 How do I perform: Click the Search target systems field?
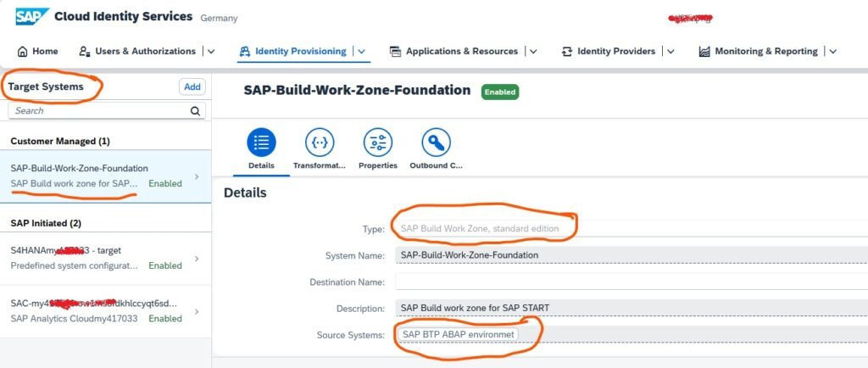point(97,111)
